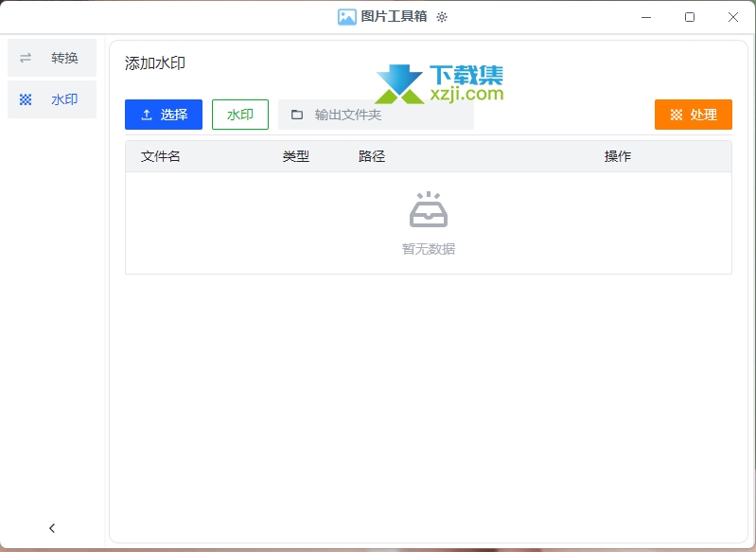The image size is (756, 552).
Task: Click the 图片工具箱 picture app icon
Action: (346, 17)
